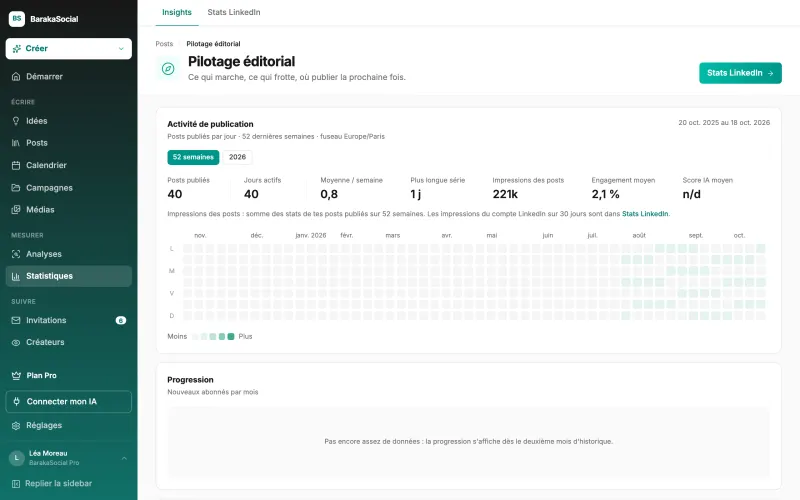Open Créateurs in the sidebar

(x=68, y=342)
